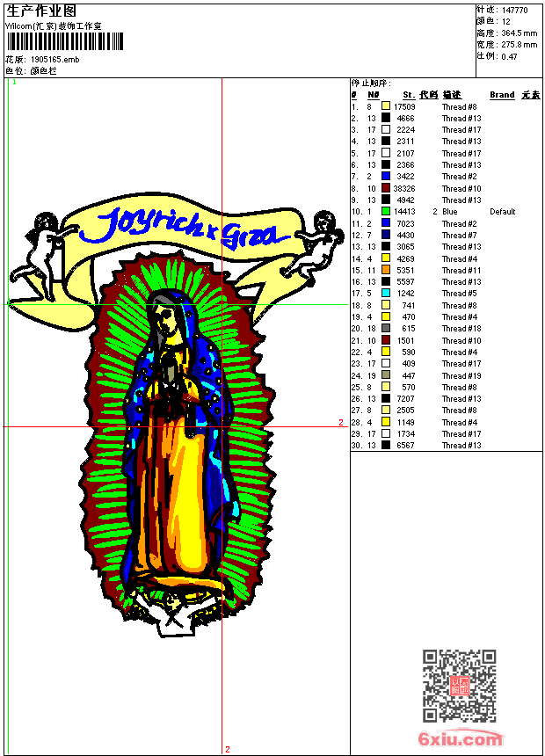Viewport: 545px width, 756px height.
Task: Choose the orange swatch in row 15
Action: [x=386, y=270]
